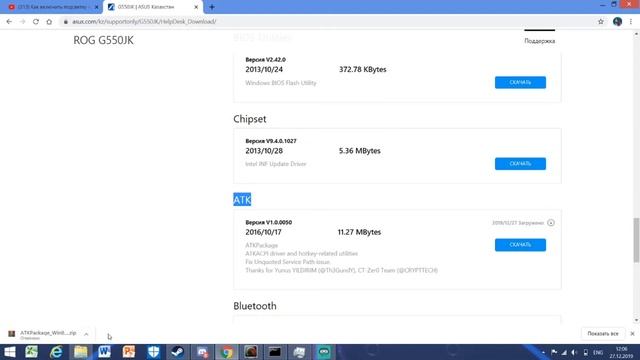Close the G550JK ASUS tab

click(x=196, y=7)
